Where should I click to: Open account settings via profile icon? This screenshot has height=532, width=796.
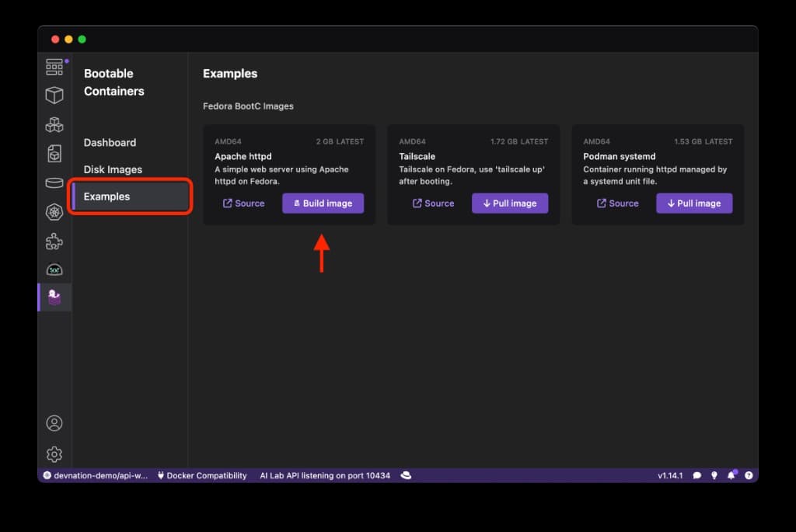(x=54, y=422)
